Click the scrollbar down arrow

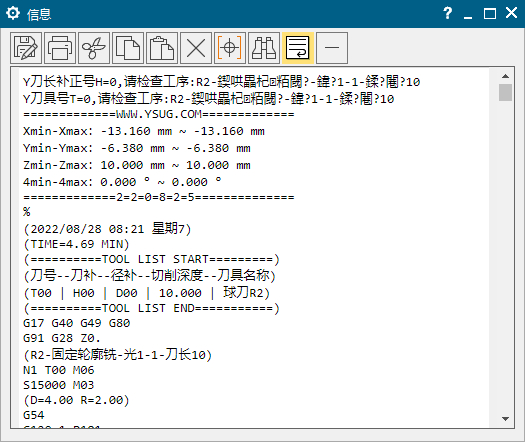point(505,419)
